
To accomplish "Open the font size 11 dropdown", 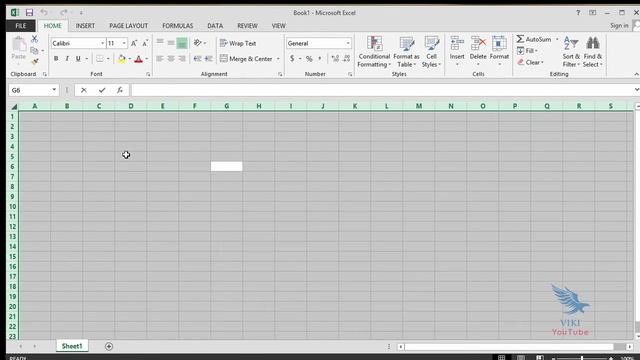I will (124, 43).
